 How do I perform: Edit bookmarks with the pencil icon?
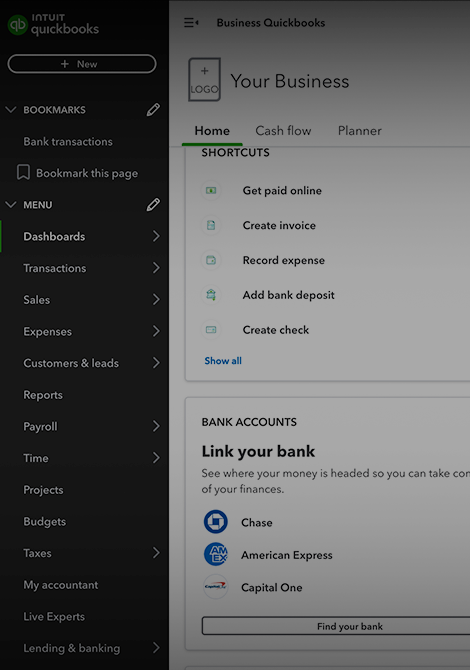(153, 110)
